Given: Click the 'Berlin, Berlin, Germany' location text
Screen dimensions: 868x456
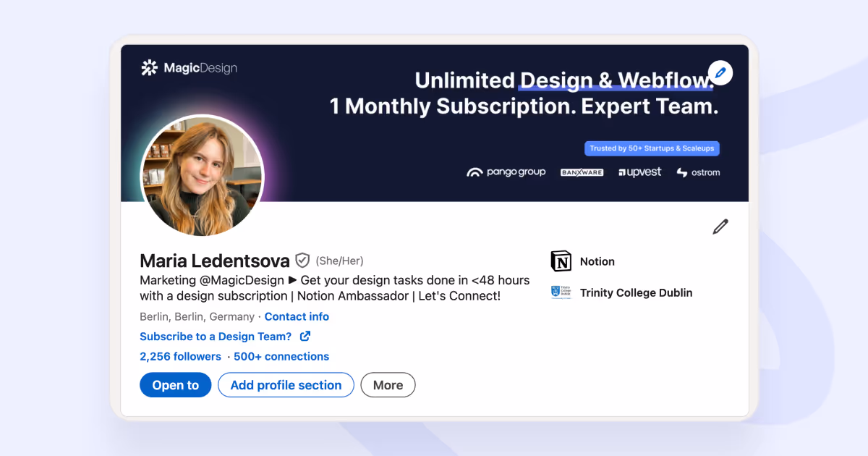Looking at the screenshot, I should click(x=197, y=316).
